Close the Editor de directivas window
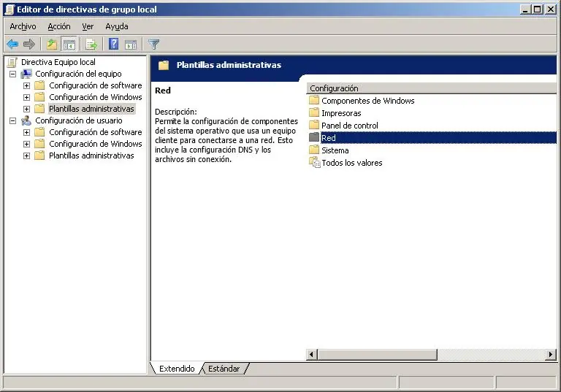The image size is (561, 392). [551, 9]
